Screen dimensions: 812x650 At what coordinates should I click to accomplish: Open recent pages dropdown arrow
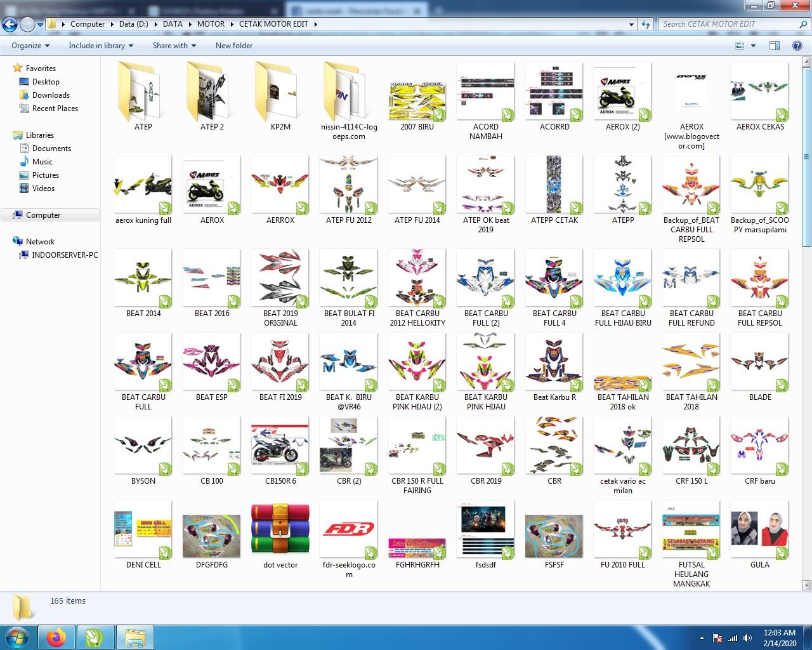pyautogui.click(x=40, y=25)
